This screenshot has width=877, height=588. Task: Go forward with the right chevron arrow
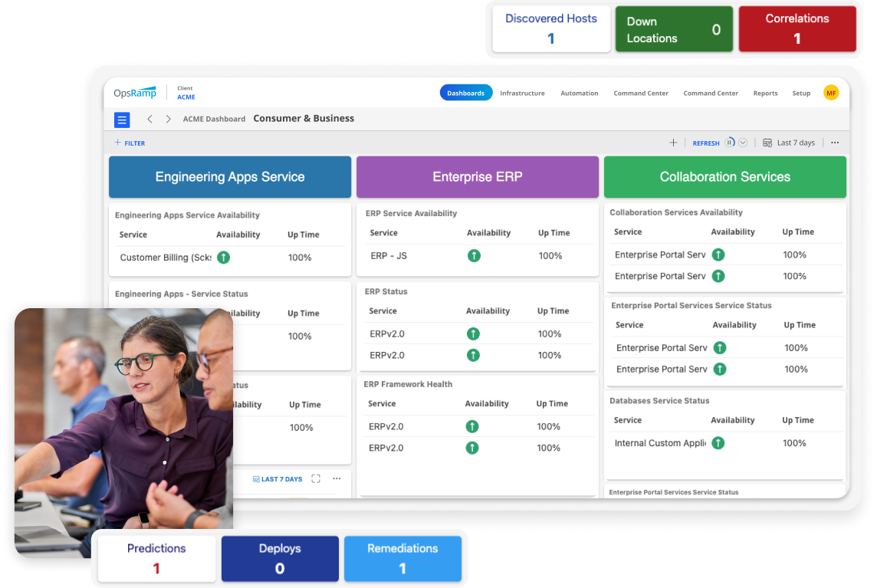[169, 119]
